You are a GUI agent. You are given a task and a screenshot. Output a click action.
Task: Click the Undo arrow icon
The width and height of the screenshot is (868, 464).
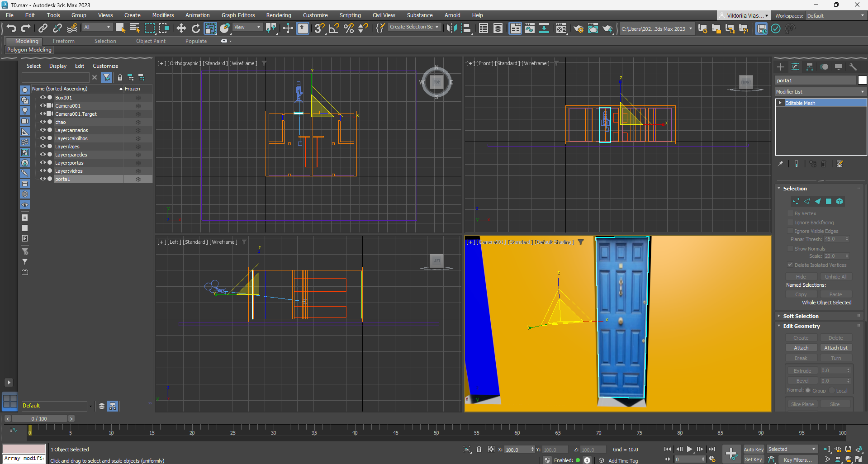[11, 28]
